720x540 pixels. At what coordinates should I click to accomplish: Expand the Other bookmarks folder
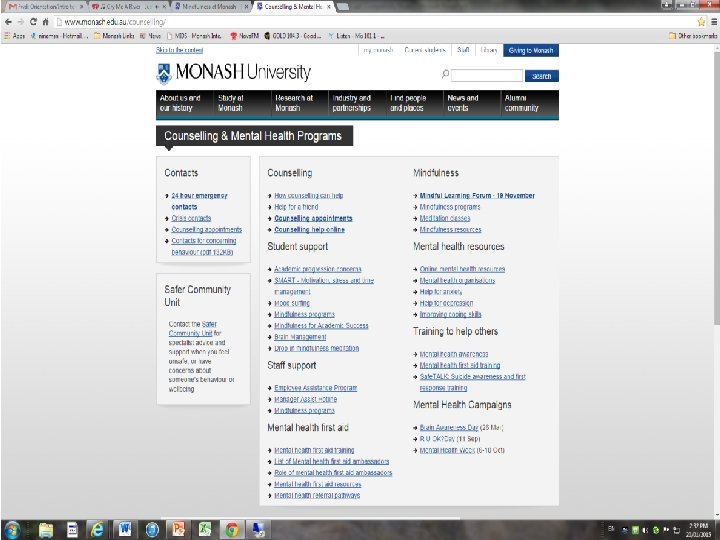[x=693, y=36]
